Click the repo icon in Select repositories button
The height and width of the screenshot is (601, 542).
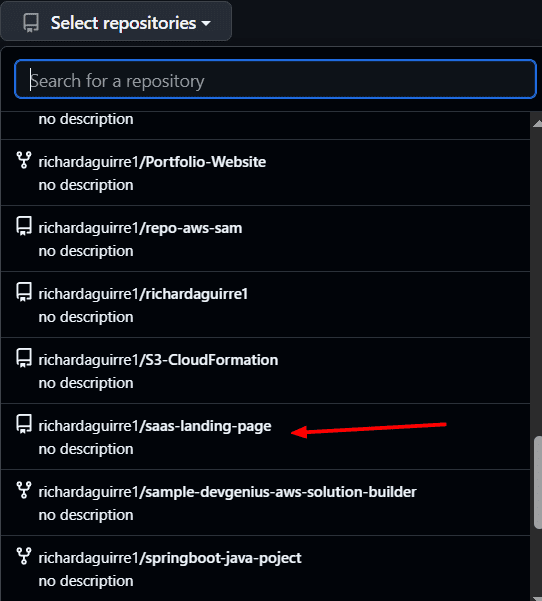[x=31, y=23]
